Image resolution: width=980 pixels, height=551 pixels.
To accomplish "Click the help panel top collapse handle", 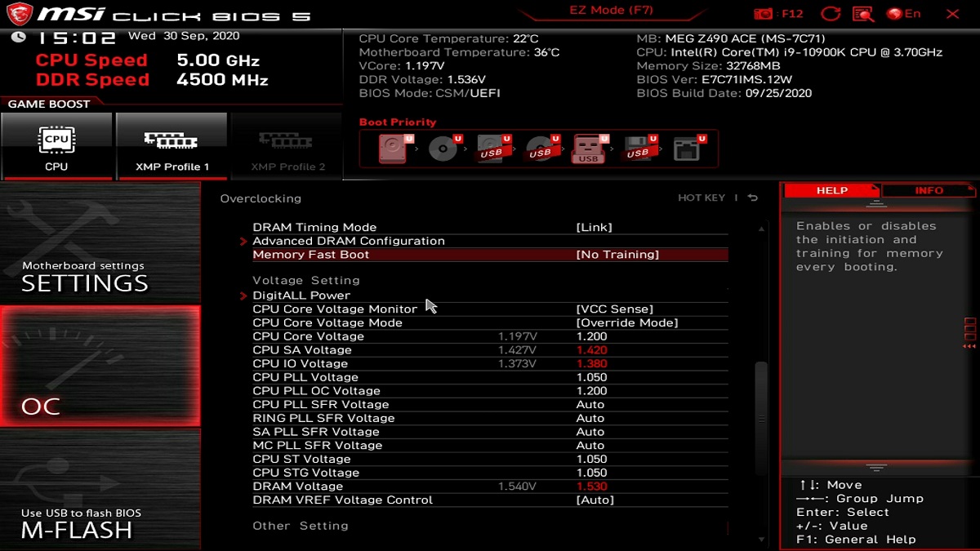I will pos(876,202).
